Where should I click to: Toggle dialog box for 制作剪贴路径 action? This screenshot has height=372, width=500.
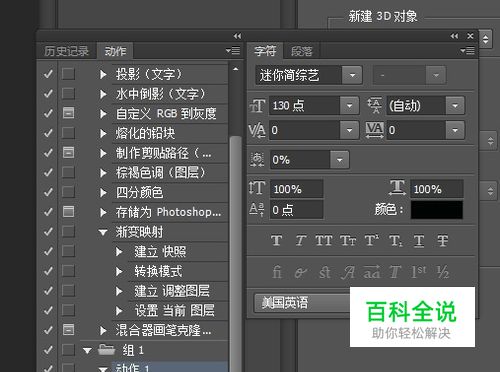68,153
